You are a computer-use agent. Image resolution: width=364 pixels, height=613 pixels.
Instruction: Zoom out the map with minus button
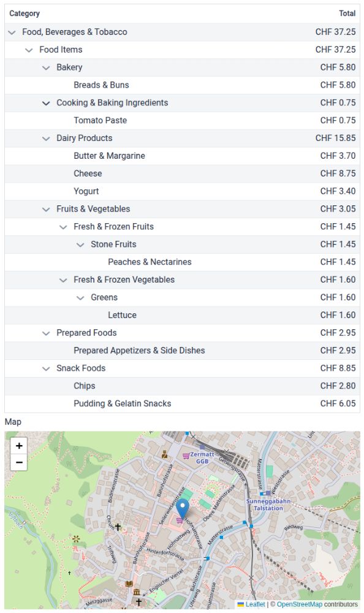click(x=19, y=462)
